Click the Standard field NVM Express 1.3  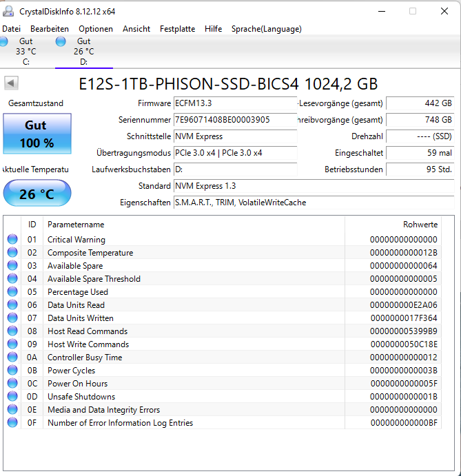(314, 186)
